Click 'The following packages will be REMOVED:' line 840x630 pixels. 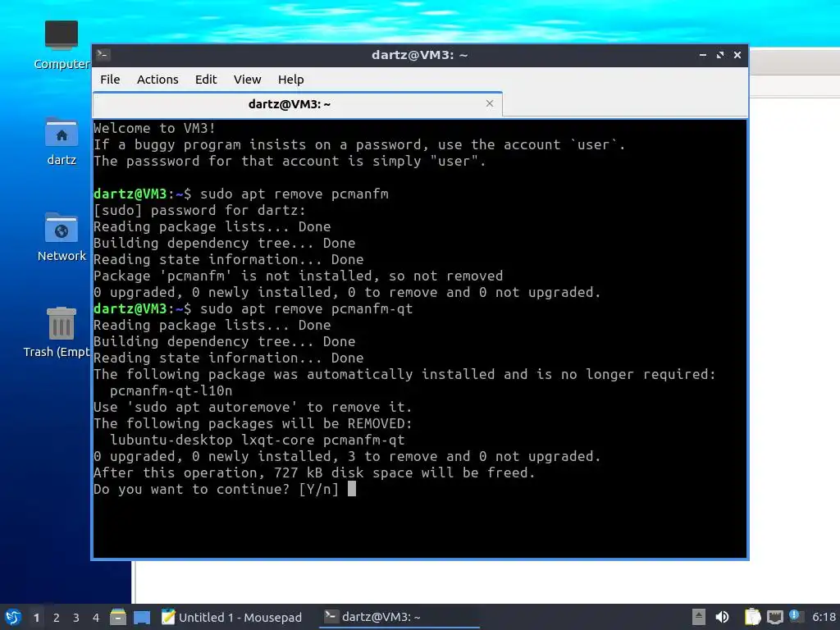click(x=253, y=424)
